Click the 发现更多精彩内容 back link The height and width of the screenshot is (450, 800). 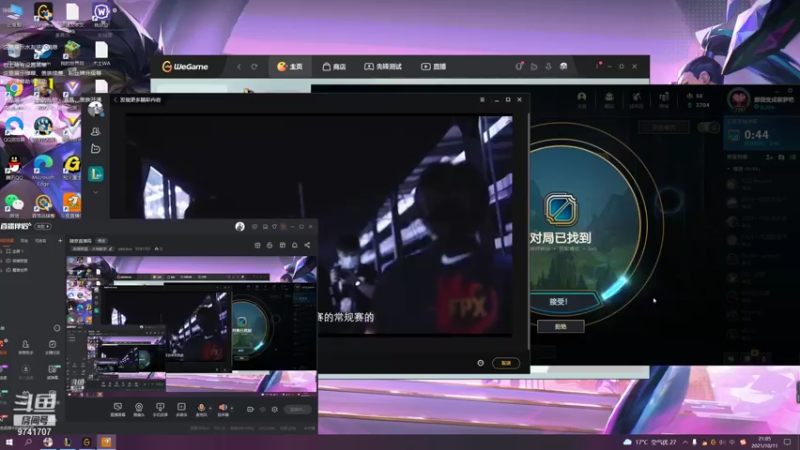tap(138, 100)
